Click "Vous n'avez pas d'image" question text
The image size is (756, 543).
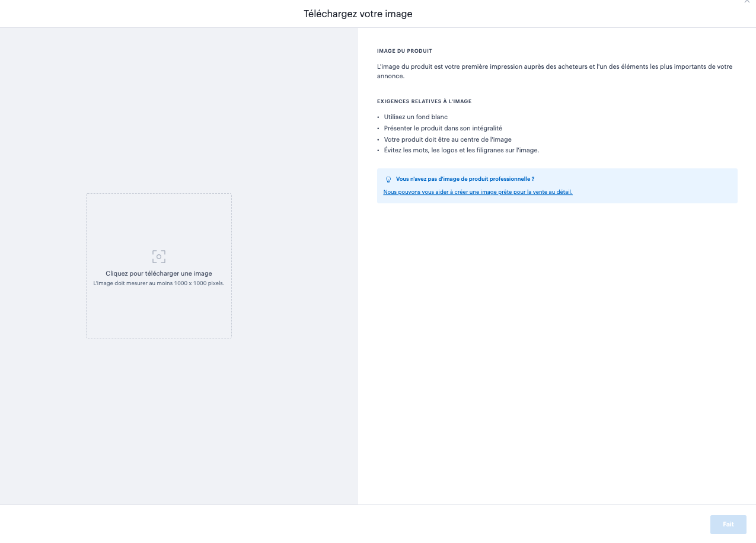click(x=465, y=179)
